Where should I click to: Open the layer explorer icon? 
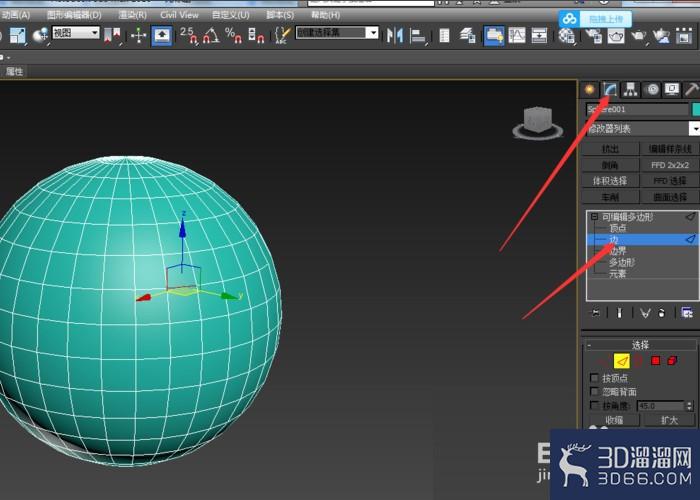coord(467,35)
